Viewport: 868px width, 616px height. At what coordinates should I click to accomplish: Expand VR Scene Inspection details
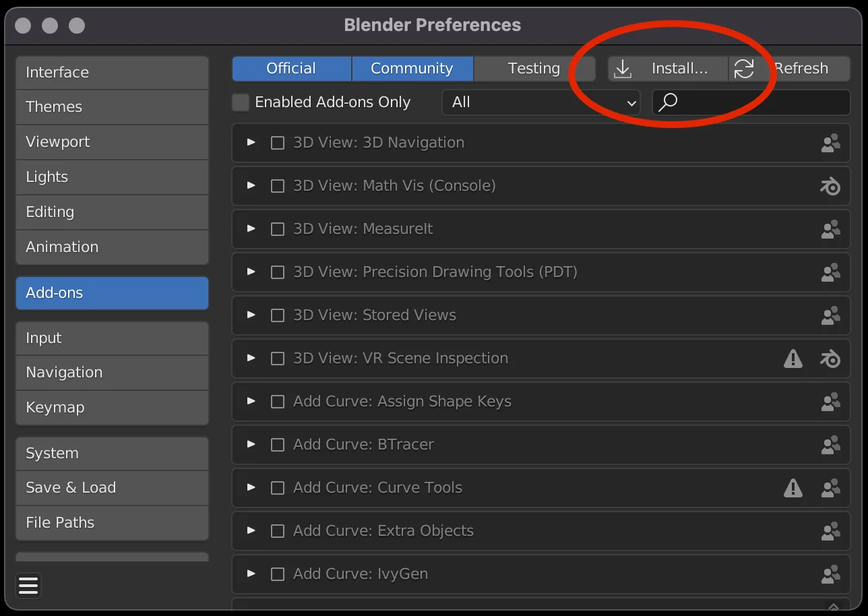(x=251, y=358)
